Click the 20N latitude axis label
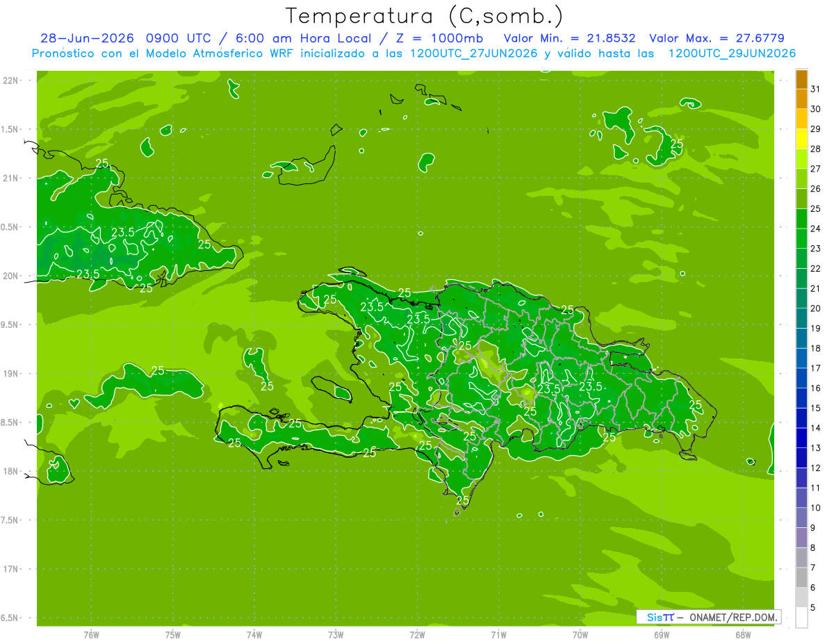 point(10,276)
